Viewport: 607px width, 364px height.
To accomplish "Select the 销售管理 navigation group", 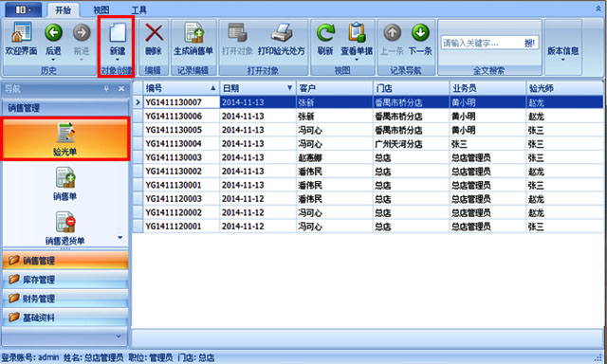I will click(x=65, y=261).
